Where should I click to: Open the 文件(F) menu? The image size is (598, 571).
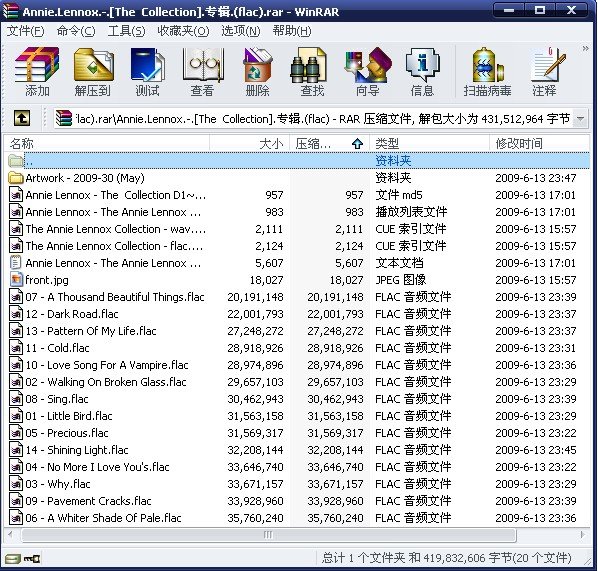(x=25, y=31)
